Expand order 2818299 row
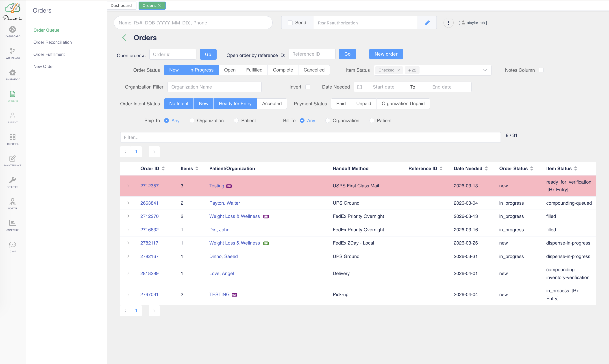Screen dimensions: 609x364 tap(128, 273)
